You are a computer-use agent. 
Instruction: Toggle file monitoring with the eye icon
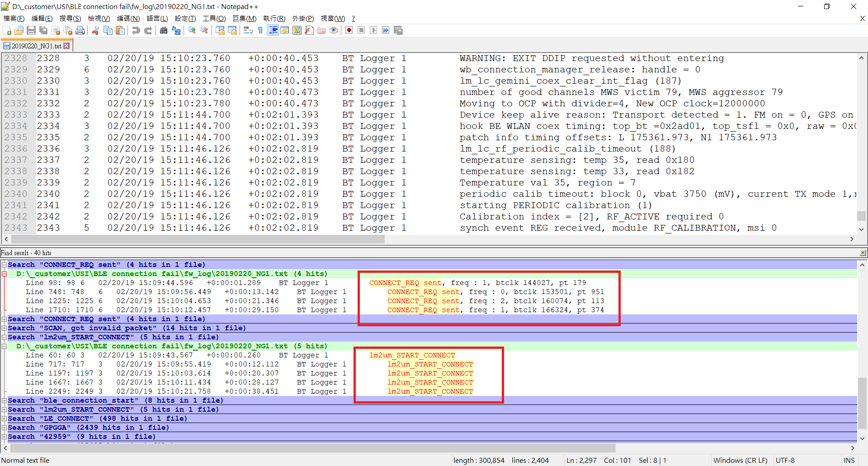tap(334, 30)
